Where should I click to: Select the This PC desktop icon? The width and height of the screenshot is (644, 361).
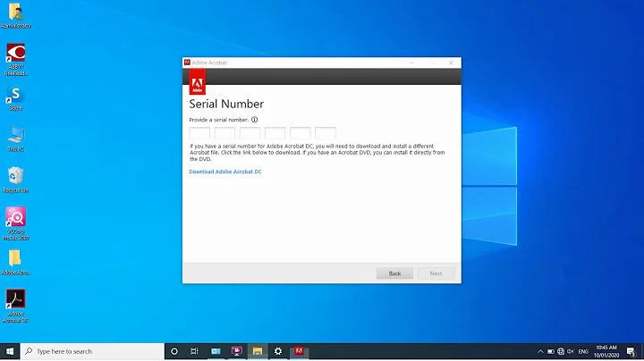click(15, 139)
